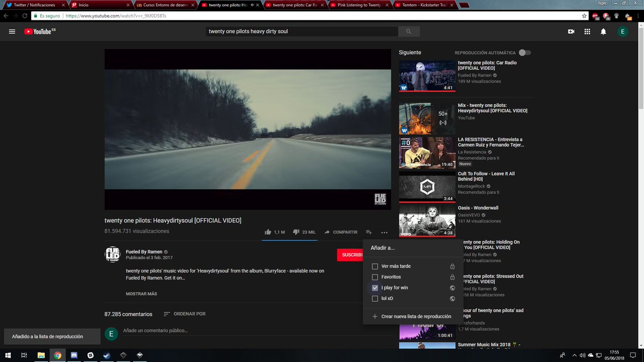Open Steam from the taskbar
This screenshot has height=362, width=644.
point(107,355)
